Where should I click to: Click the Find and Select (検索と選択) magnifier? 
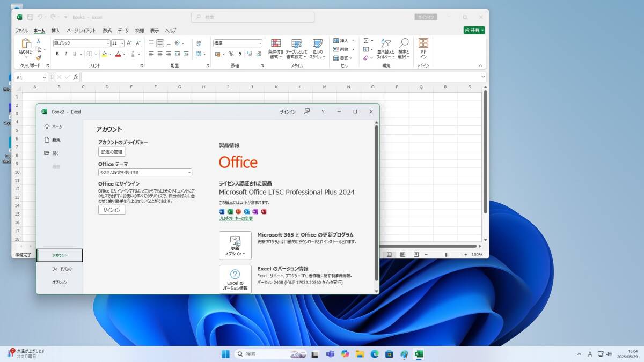coord(404,49)
